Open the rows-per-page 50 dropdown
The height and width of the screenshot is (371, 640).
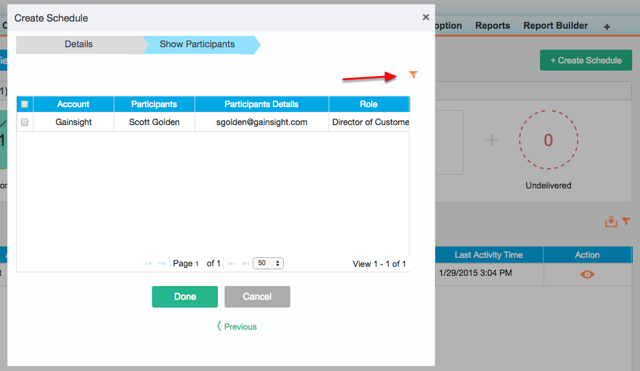268,263
